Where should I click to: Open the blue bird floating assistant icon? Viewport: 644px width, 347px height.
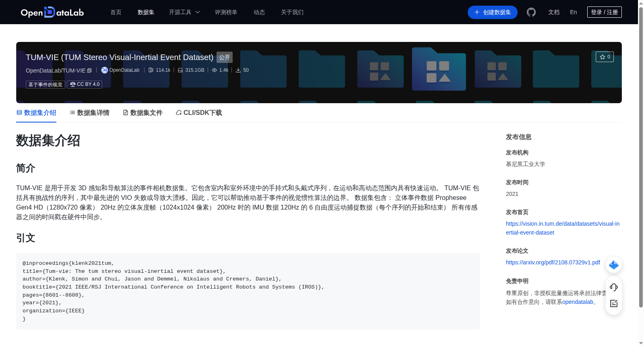614,265
